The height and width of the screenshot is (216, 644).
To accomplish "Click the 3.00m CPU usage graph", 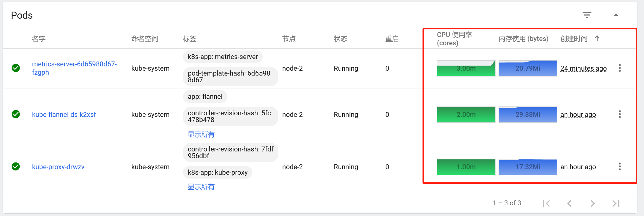I will tap(466, 68).
